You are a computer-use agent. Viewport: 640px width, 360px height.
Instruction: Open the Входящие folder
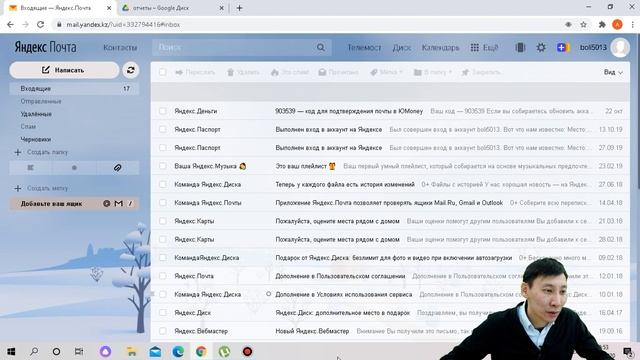click(74, 89)
